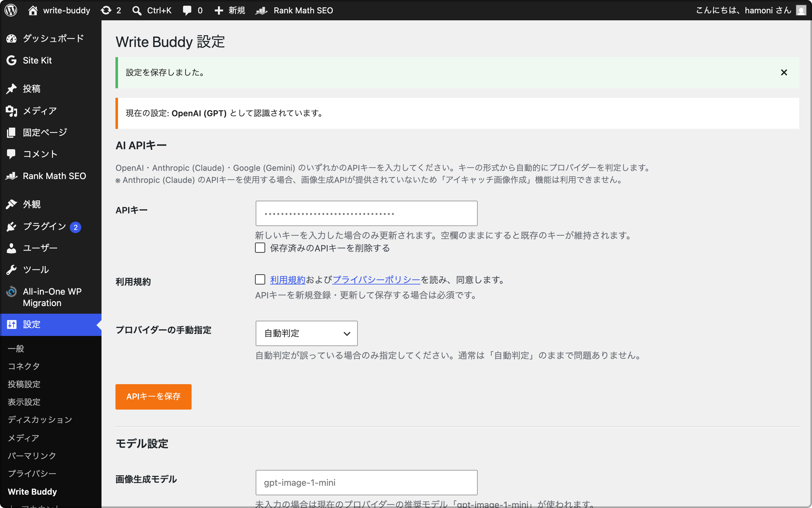The width and height of the screenshot is (812, 508).
Task: Click the 投稿 pushpin icon
Action: pyautogui.click(x=11, y=89)
